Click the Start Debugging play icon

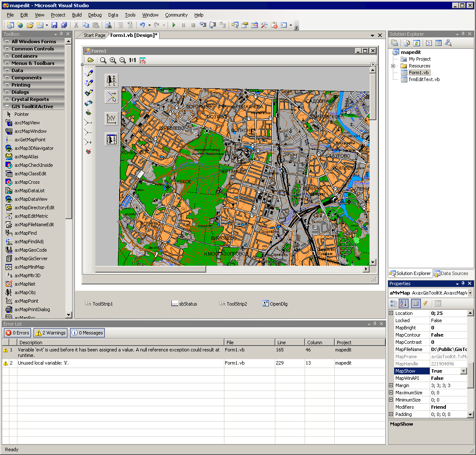[174, 25]
